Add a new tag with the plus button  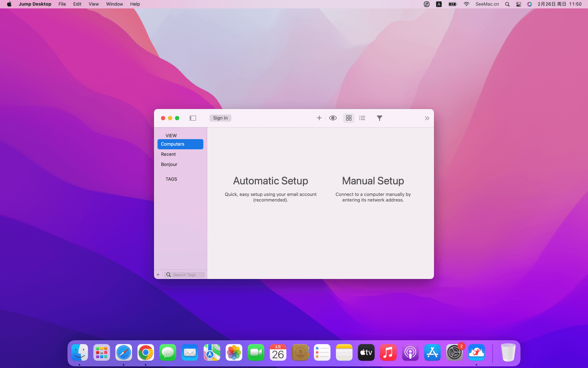pos(158,275)
